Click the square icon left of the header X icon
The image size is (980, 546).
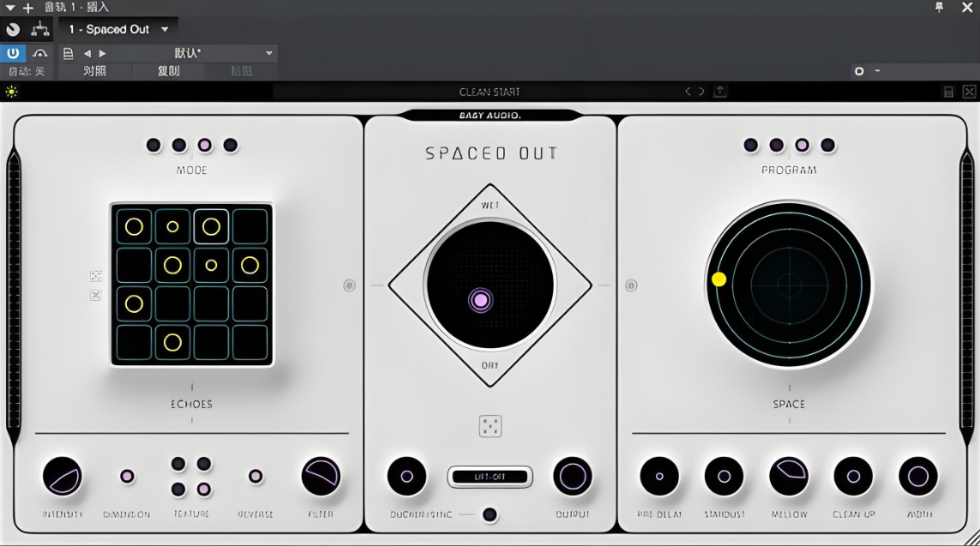[x=948, y=92]
